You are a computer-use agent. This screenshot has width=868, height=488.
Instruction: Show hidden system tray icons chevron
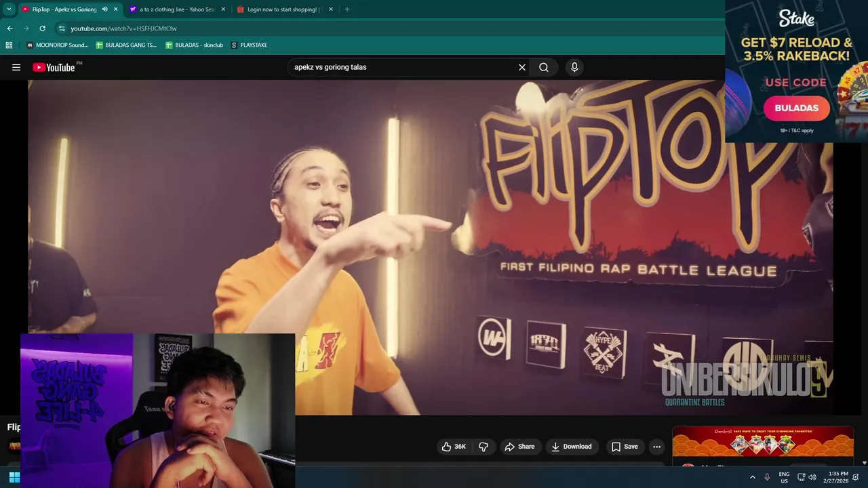point(752,477)
